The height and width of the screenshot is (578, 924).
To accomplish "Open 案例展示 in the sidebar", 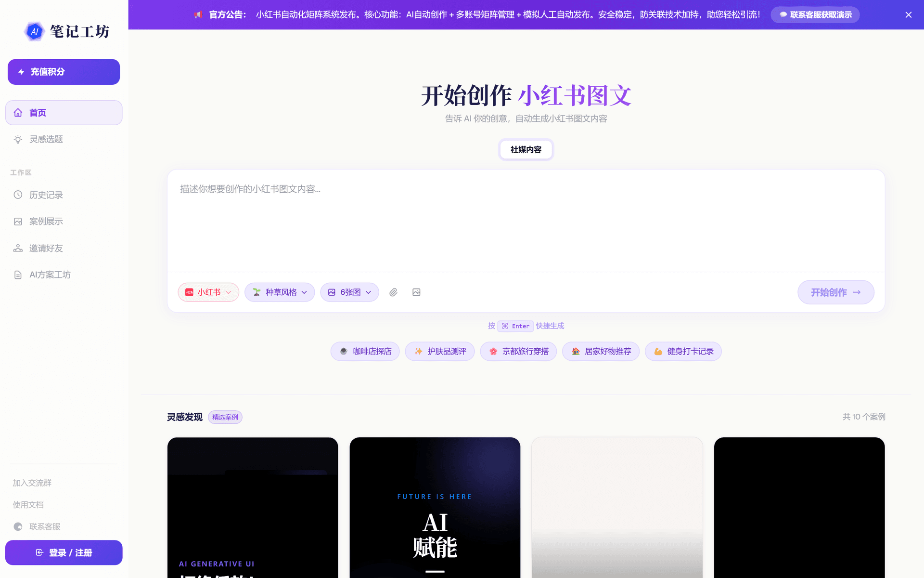I will (64, 222).
